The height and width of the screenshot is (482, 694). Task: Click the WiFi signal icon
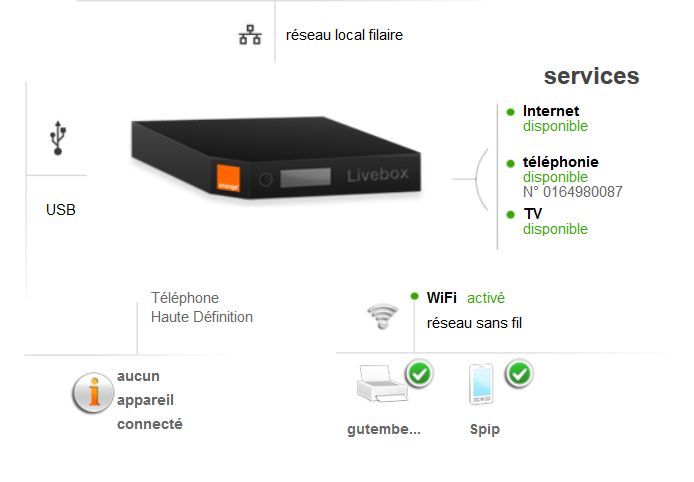tap(383, 316)
